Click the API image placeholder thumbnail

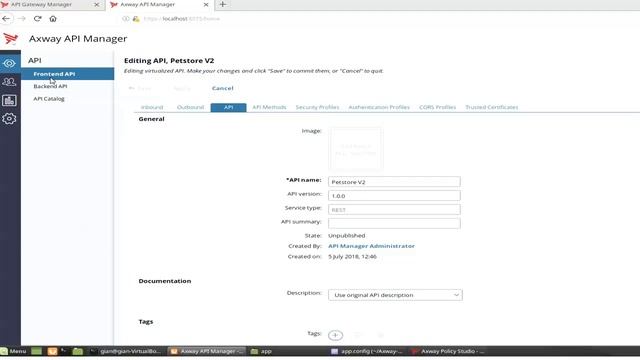[x=356, y=149]
